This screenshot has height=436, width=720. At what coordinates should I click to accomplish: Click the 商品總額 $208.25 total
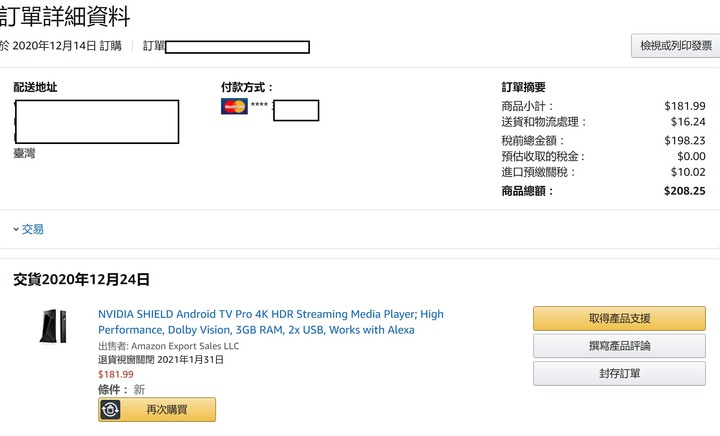pyautogui.click(x=684, y=191)
